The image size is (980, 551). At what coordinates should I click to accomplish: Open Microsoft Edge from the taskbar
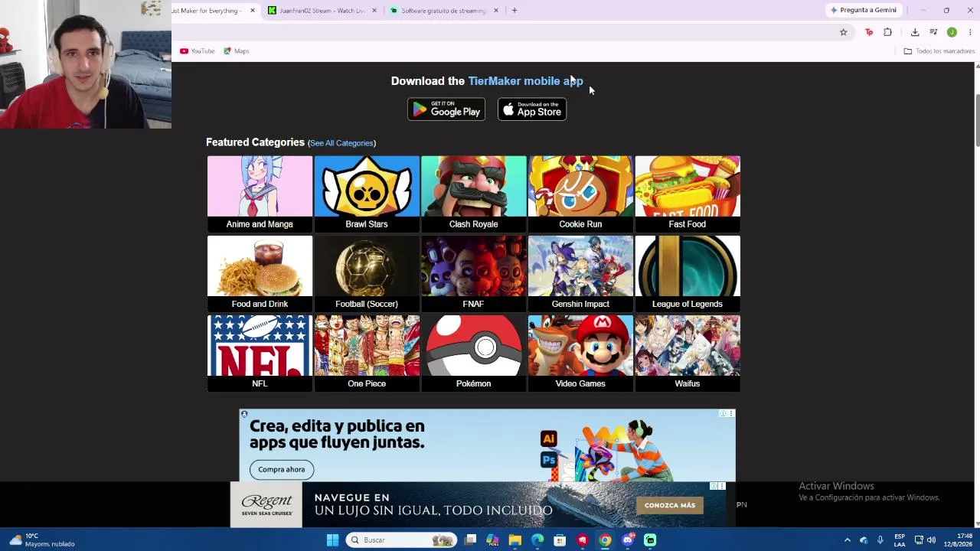tap(537, 540)
